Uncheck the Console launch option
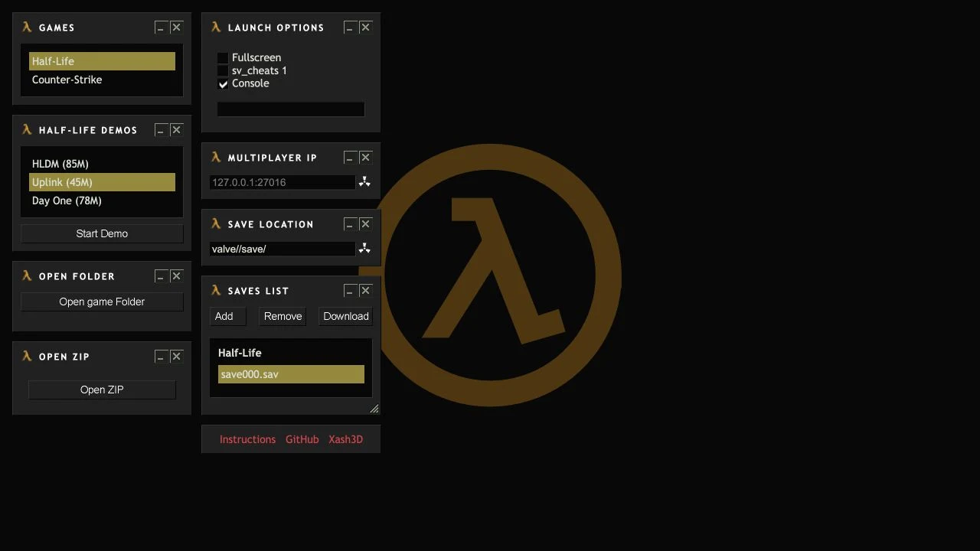The image size is (980, 551). 223,84
